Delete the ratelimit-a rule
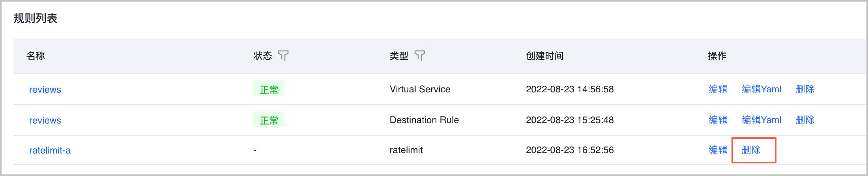Viewport: 868px width, 176px height. pos(751,150)
